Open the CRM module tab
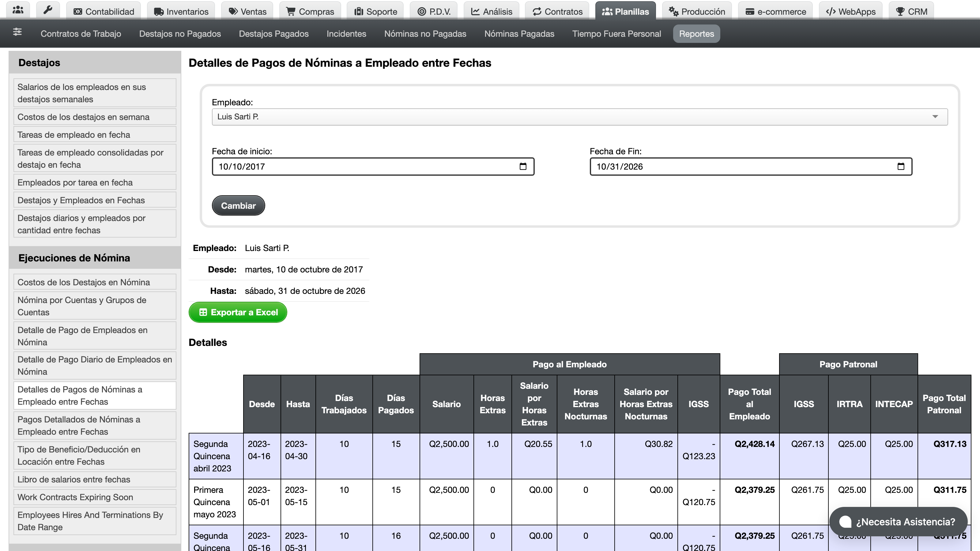This screenshot has height=551, width=980. click(x=911, y=11)
